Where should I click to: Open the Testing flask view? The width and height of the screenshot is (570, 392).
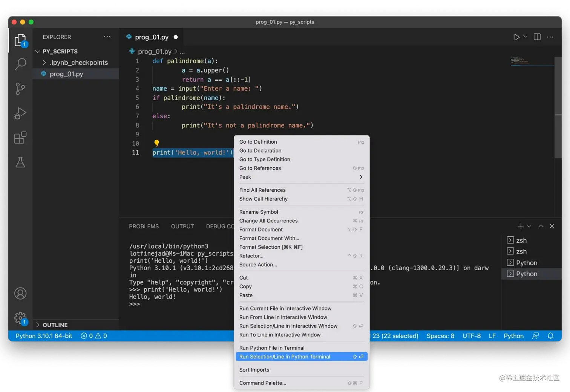[x=20, y=162]
